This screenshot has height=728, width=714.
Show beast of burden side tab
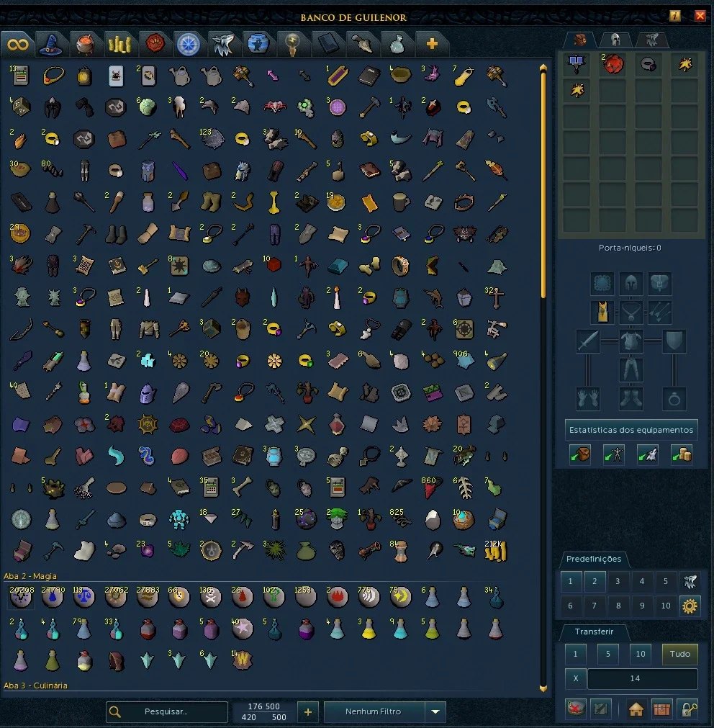(x=651, y=40)
